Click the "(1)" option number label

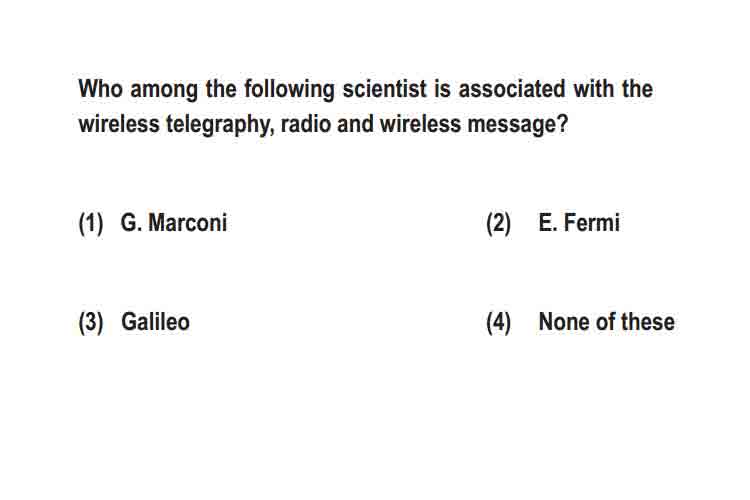coord(91,223)
